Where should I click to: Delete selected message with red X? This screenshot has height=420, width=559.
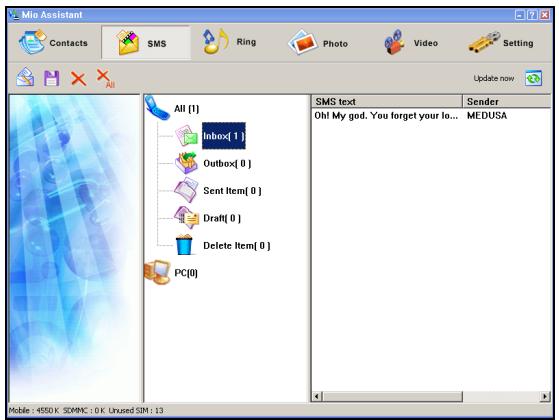pyautogui.click(x=78, y=78)
